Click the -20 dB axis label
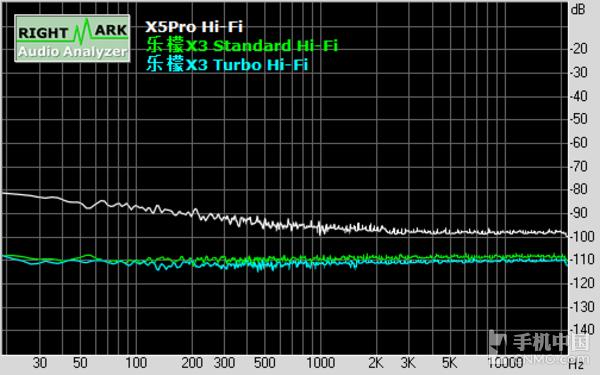 click(x=579, y=49)
